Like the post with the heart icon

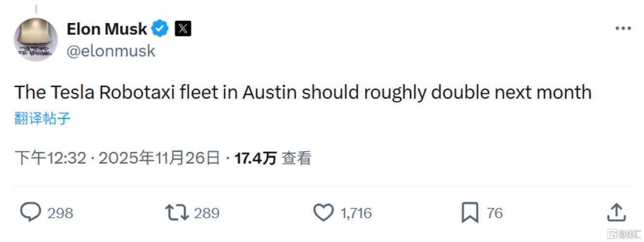click(x=323, y=212)
